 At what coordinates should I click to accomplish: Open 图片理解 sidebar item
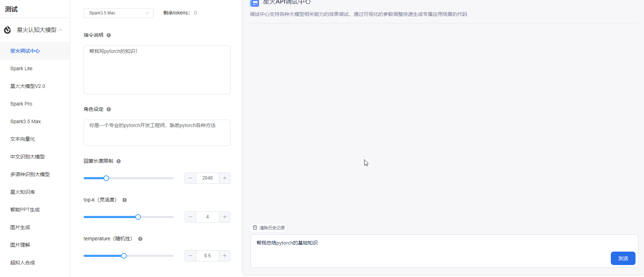[20, 245]
